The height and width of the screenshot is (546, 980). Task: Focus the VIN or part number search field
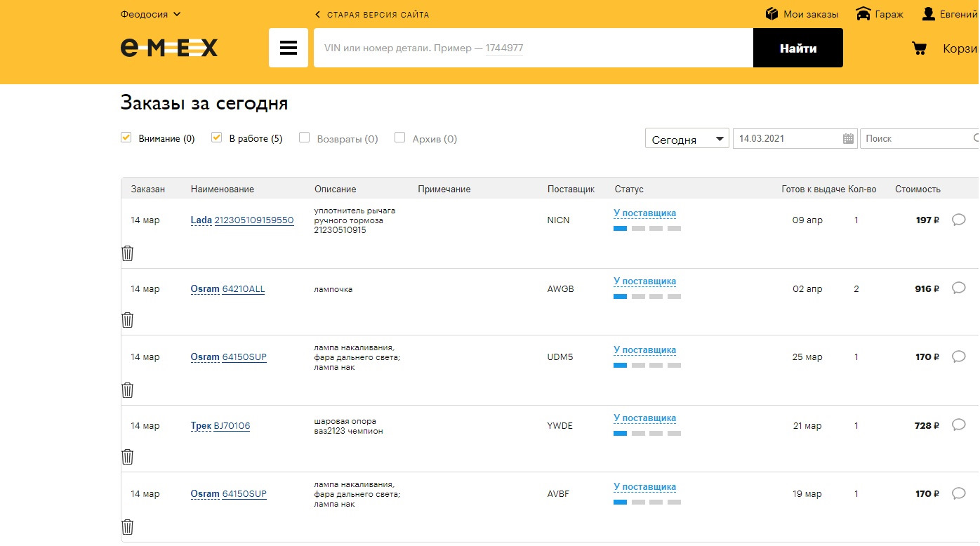[x=534, y=48]
